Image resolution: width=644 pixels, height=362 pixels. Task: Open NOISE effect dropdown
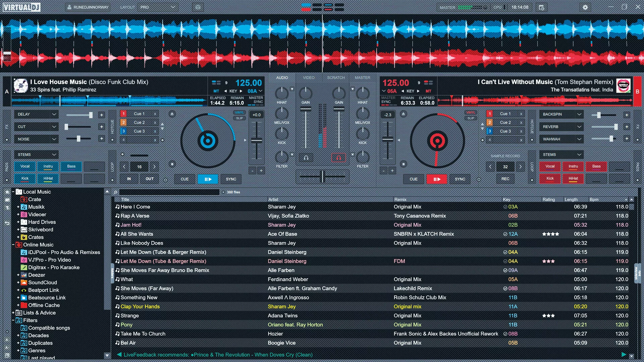coord(36,139)
